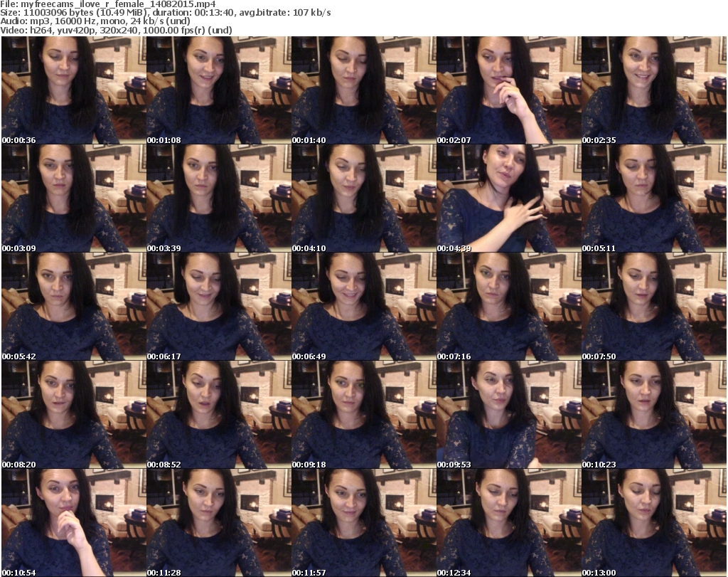728x577 pixels.
Task: Select the thumbnail frame at 00:09:53
Action: coord(508,415)
